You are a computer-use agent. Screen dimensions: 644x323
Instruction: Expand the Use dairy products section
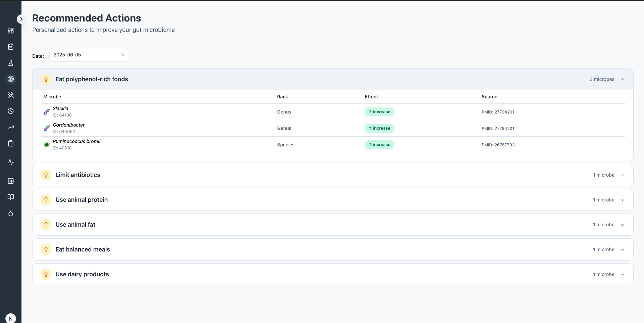pyautogui.click(x=623, y=274)
